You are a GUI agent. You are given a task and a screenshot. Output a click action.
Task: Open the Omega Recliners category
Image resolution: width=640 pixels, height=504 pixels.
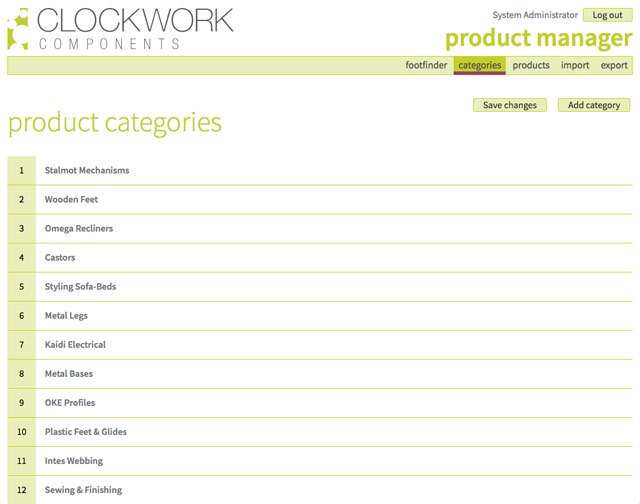[x=79, y=229]
